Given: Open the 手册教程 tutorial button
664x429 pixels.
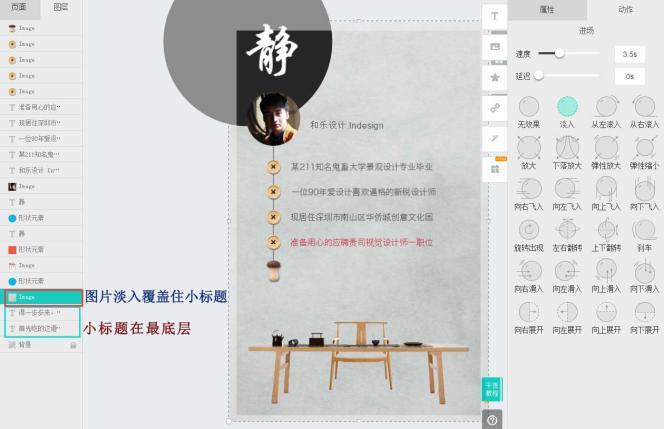Looking at the screenshot, I should tap(492, 389).
